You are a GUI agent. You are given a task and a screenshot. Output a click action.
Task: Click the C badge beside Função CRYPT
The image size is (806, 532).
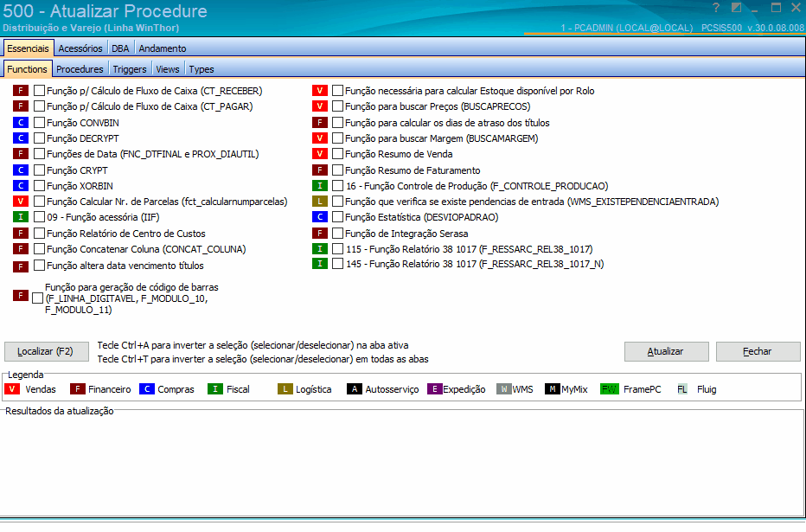pos(21,170)
